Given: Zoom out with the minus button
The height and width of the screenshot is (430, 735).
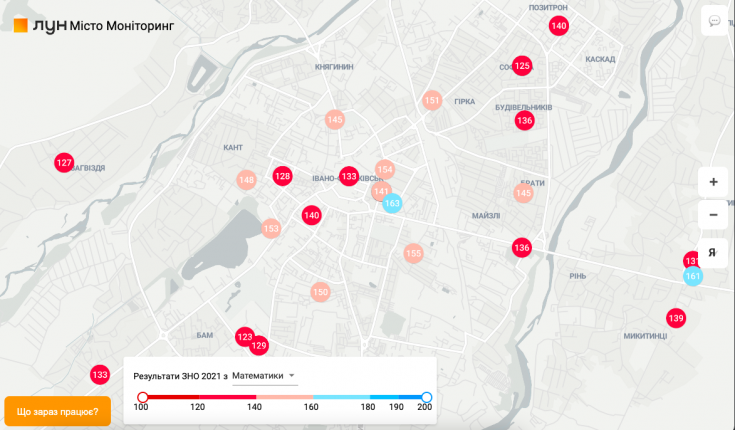Looking at the screenshot, I should [x=713, y=214].
